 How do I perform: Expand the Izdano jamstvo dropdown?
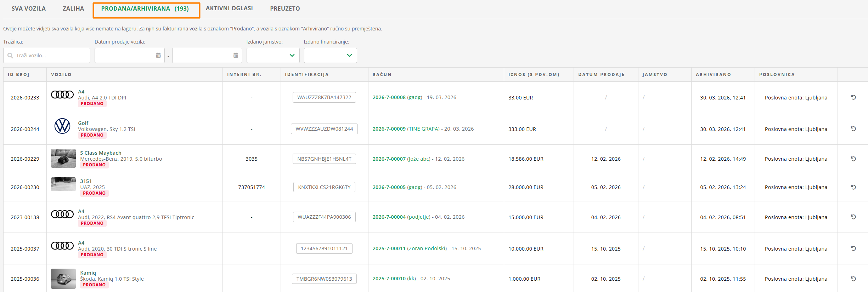[273, 56]
